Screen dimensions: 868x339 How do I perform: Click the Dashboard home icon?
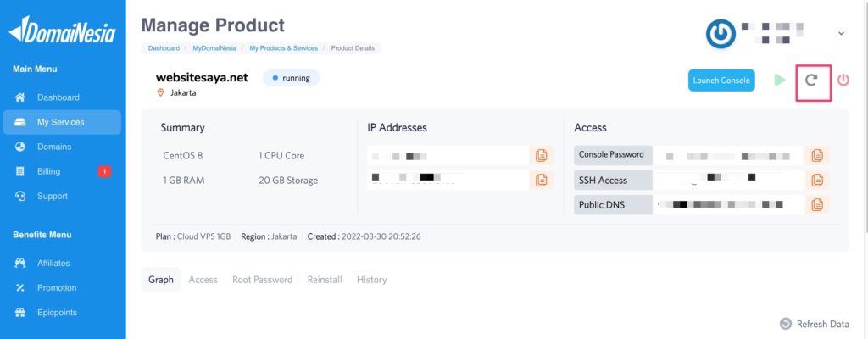[20, 97]
